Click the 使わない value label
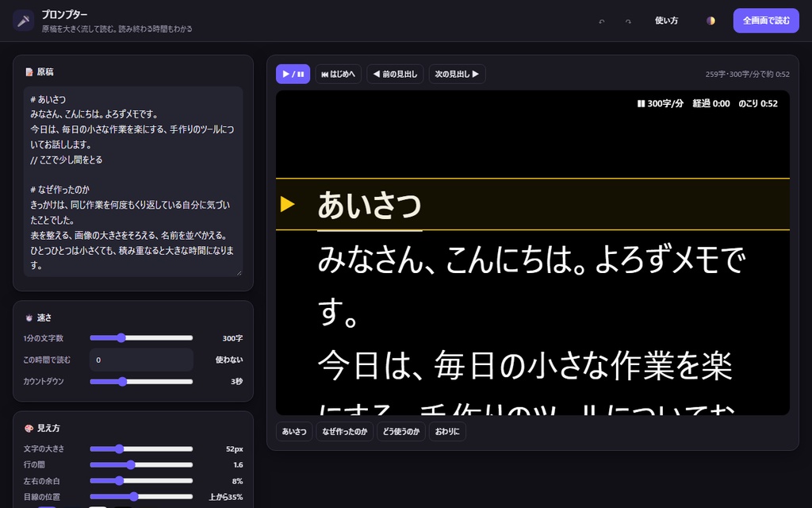The width and height of the screenshot is (812, 508). pyautogui.click(x=229, y=360)
